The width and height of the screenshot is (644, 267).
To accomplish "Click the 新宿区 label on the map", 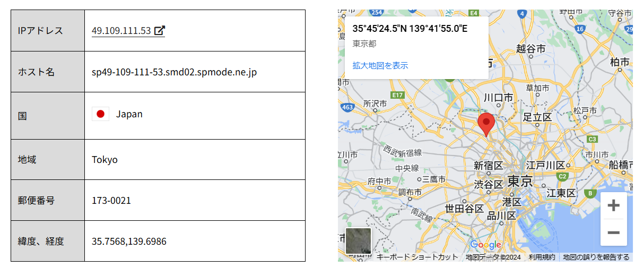I will [x=488, y=166].
